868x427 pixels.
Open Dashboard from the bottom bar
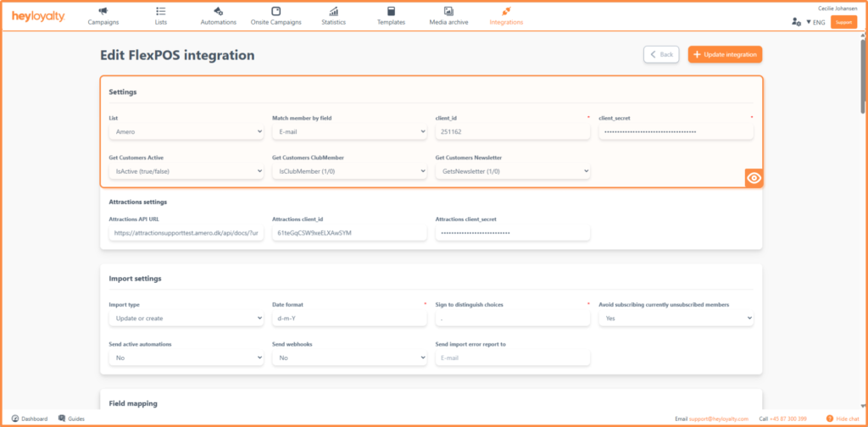point(30,419)
